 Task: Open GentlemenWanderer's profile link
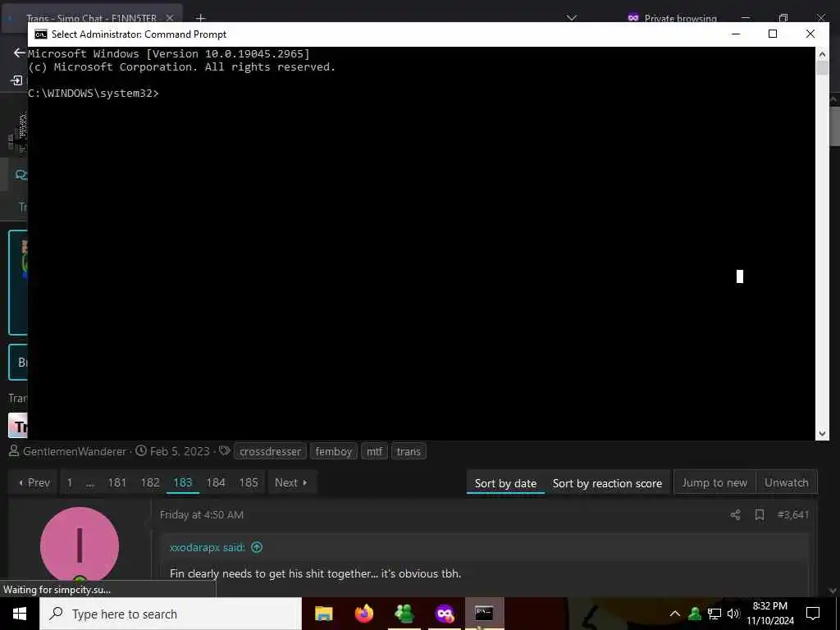click(75, 452)
